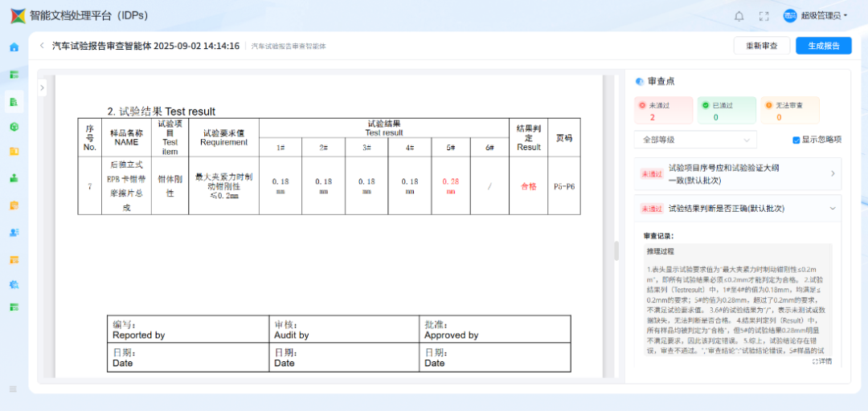Click the 生成报告 button
This screenshot has height=411, width=868.
(x=823, y=46)
